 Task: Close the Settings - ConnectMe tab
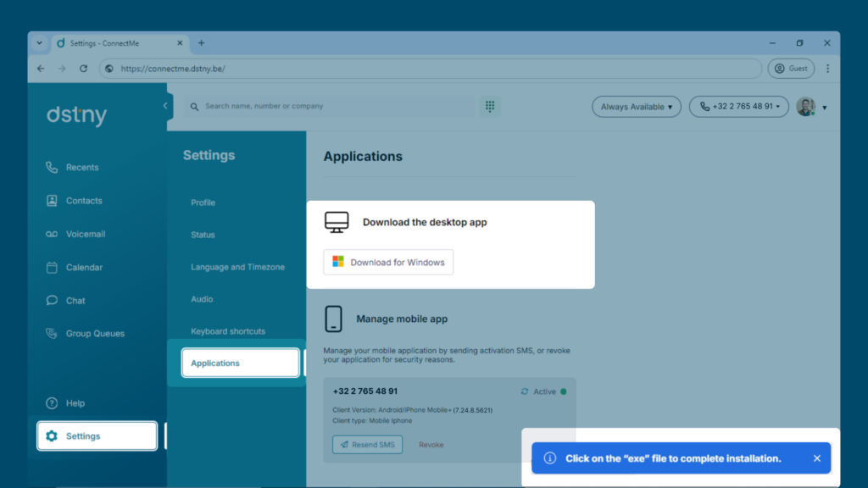coord(180,43)
